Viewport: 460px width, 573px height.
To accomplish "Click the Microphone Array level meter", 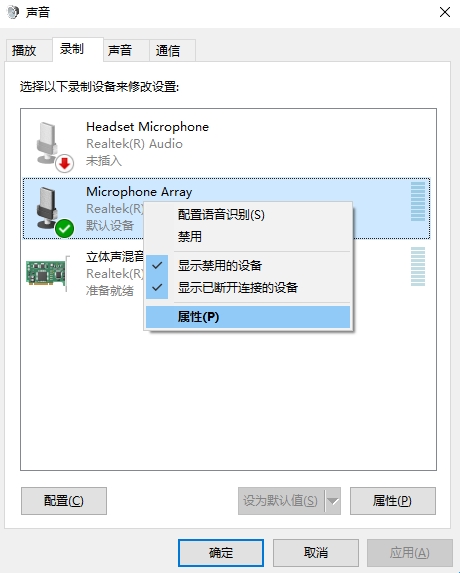I will point(418,201).
